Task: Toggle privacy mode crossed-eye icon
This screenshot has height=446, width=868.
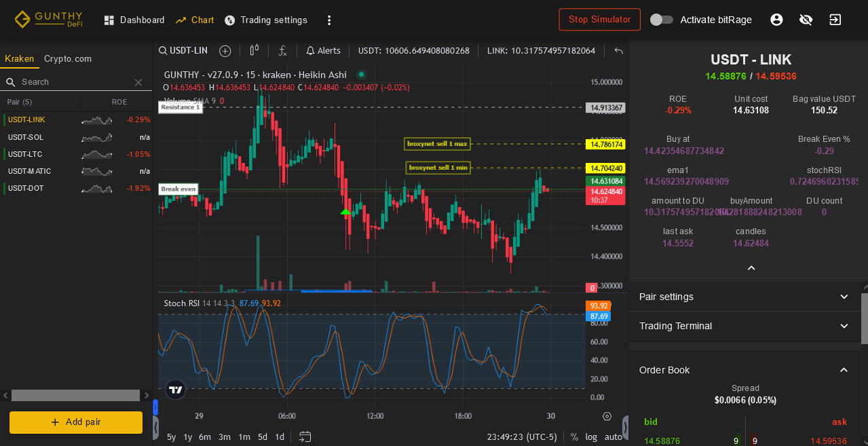Action: (806, 20)
